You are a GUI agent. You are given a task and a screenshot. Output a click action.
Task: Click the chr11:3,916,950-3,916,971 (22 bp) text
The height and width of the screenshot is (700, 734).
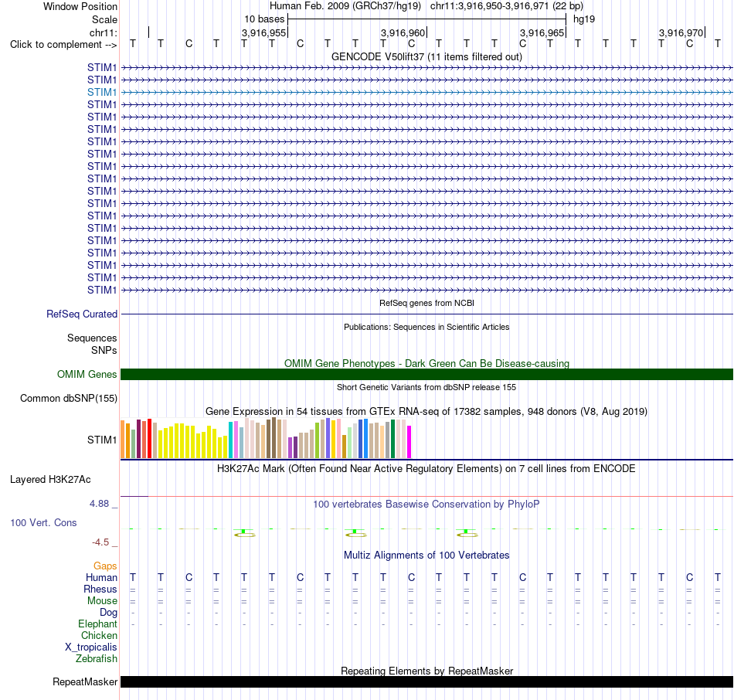click(x=507, y=6)
